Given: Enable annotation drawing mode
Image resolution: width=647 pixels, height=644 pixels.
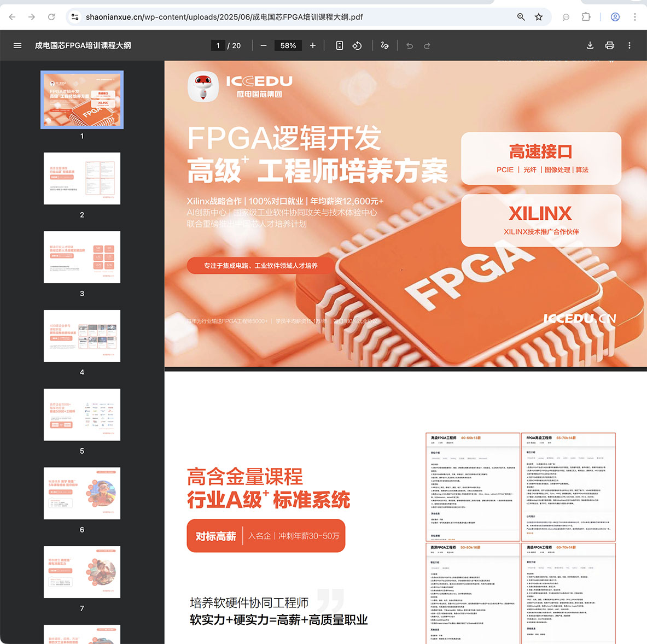Looking at the screenshot, I should click(384, 45).
